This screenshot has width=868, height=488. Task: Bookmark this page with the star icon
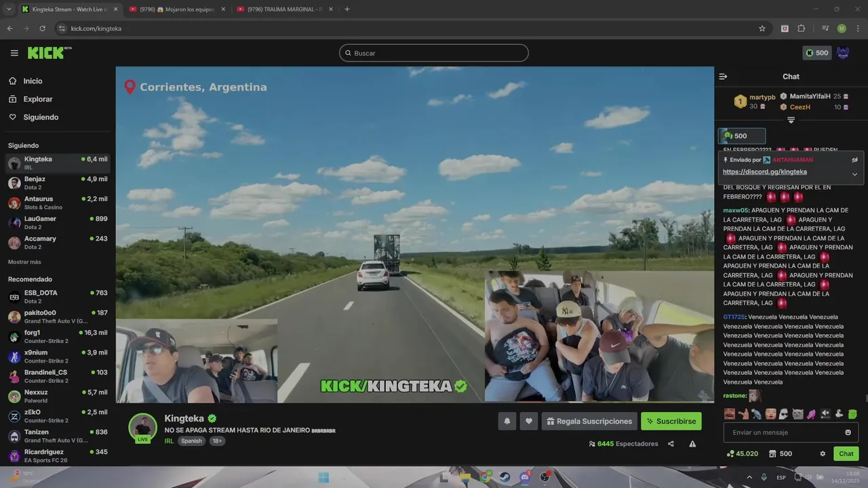point(762,28)
